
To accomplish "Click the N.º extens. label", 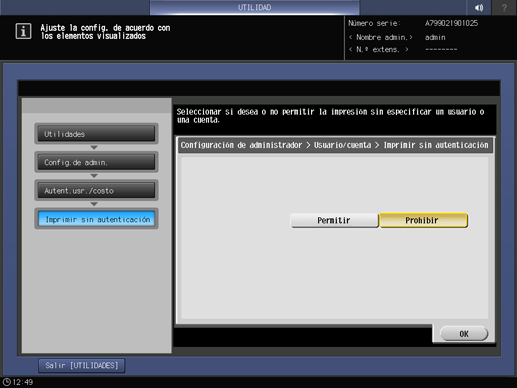I will tap(379, 50).
